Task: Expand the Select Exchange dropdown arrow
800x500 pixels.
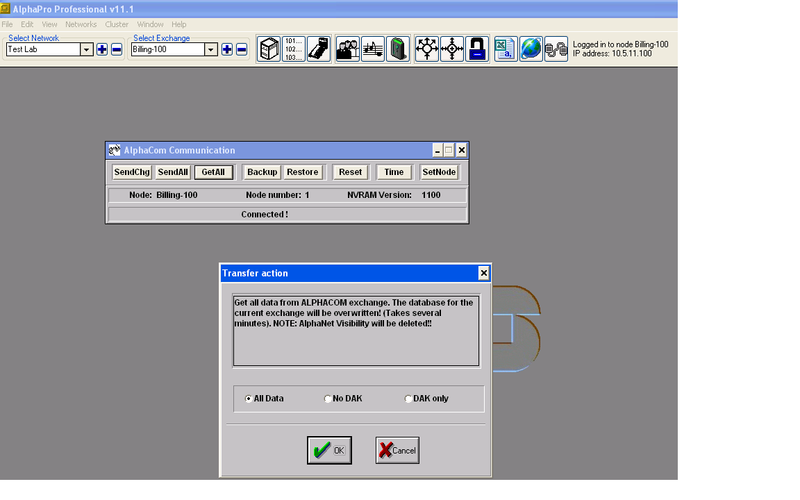Action: (x=211, y=49)
